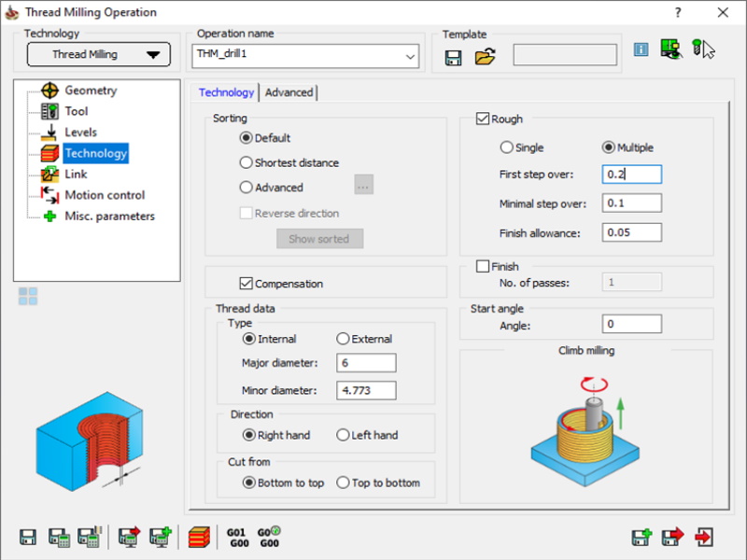Open the Thread Milling technology dropdown
Viewport: 747px width, 560px height.
tap(98, 54)
